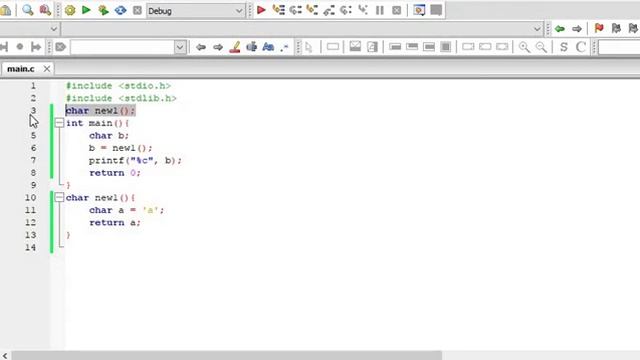Abort the build with the gray X icon
The width and height of the screenshot is (640, 360).
coord(137,10)
